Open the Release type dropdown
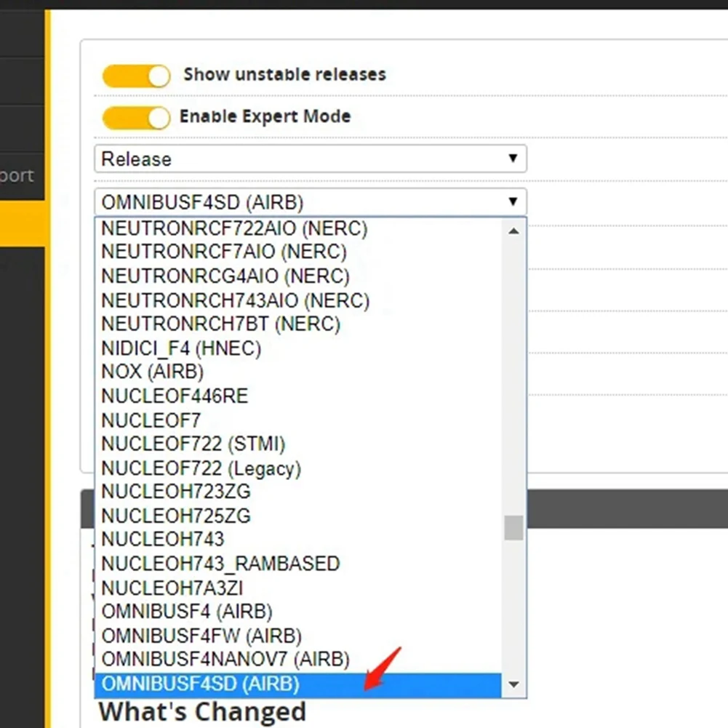The height and width of the screenshot is (728, 728). coord(310,159)
